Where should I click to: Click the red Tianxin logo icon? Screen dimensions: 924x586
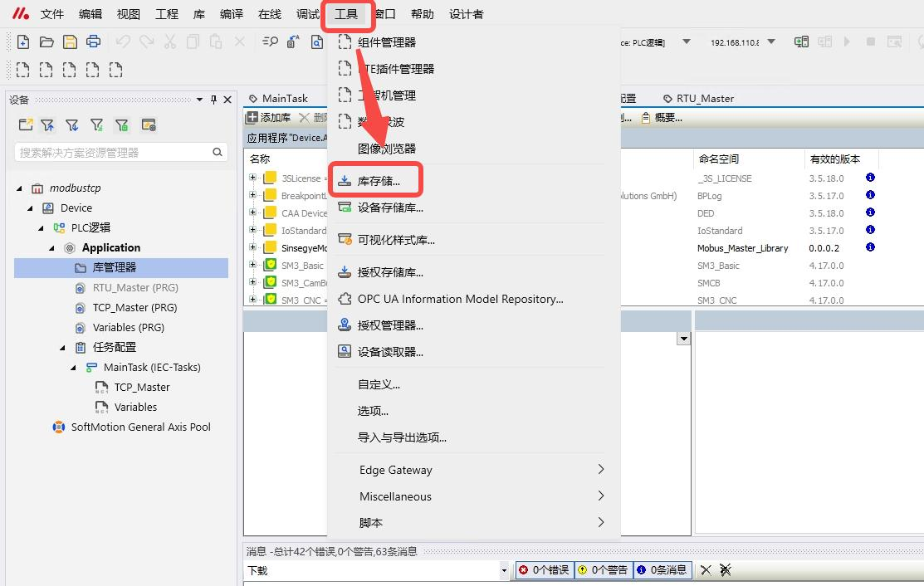pos(21,13)
